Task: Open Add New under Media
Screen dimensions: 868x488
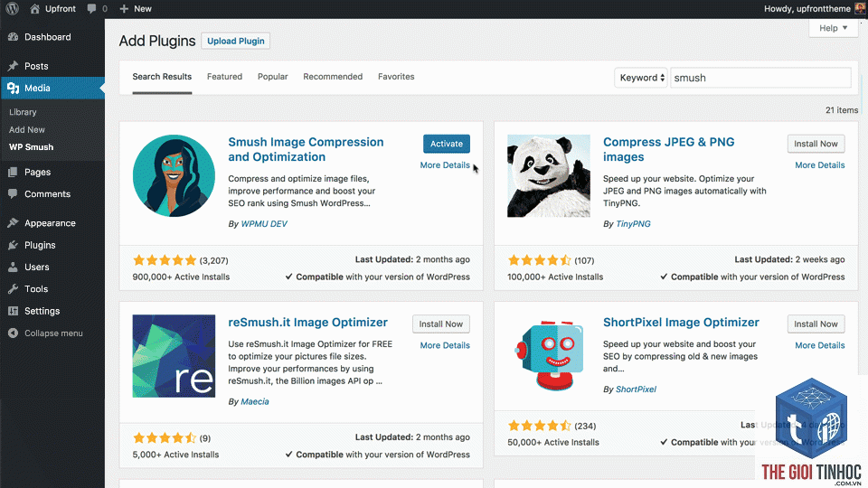Action: click(26, 129)
